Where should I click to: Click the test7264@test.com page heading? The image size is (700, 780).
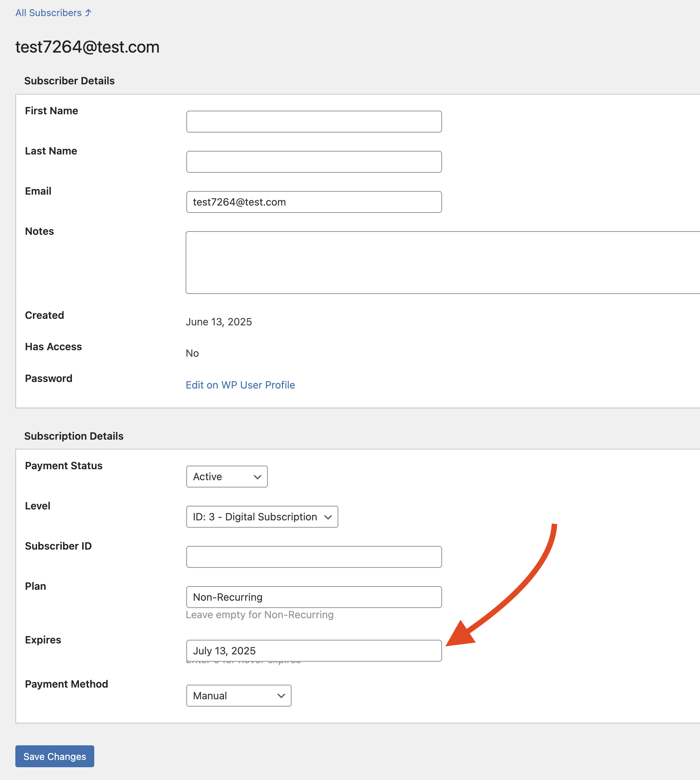(x=87, y=47)
